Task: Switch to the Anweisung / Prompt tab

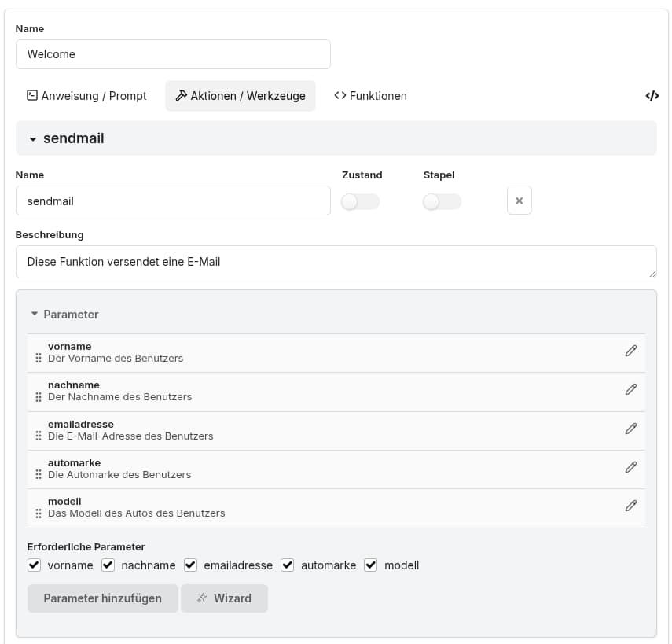Action: coord(86,96)
